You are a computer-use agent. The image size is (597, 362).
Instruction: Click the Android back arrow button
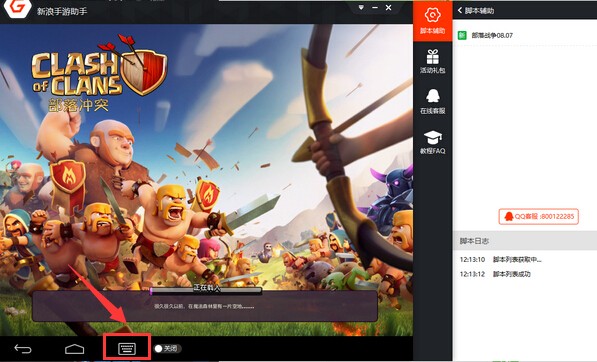click(x=23, y=348)
